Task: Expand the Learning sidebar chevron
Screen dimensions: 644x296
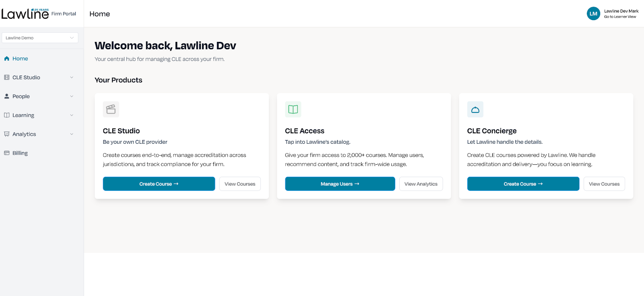Action: click(72, 115)
